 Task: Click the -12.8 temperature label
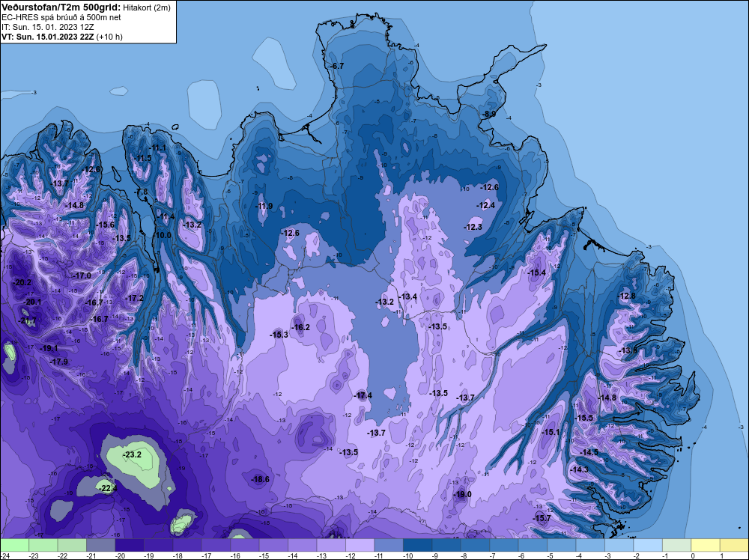point(626,296)
